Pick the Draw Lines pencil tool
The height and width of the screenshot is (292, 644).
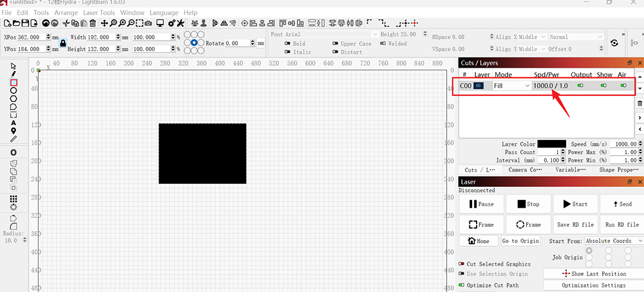(14, 74)
